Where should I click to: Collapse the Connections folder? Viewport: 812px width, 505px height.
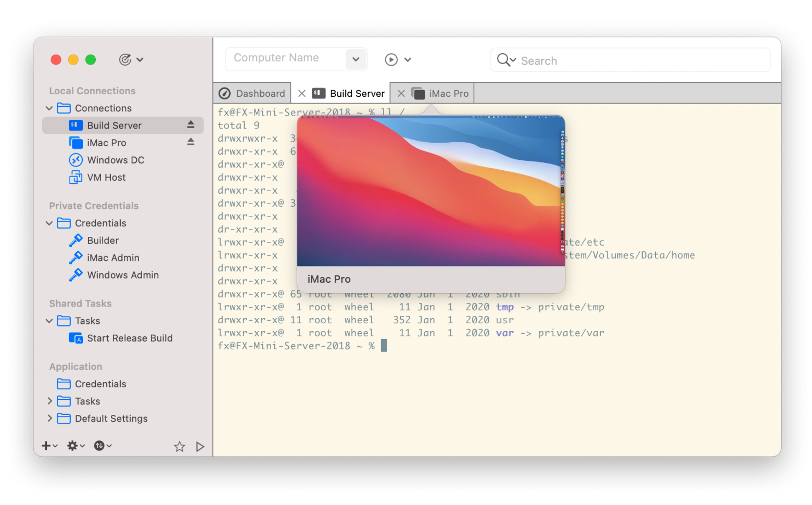[x=49, y=108]
